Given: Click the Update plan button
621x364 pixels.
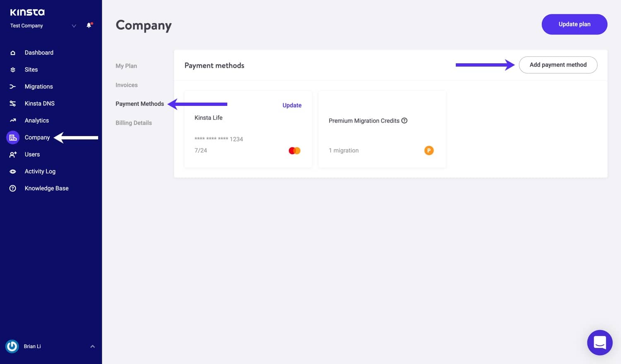Looking at the screenshot, I should pyautogui.click(x=574, y=24).
